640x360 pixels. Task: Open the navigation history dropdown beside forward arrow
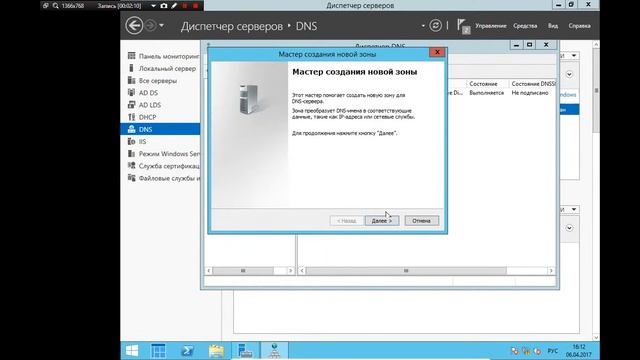pyautogui.click(x=162, y=26)
